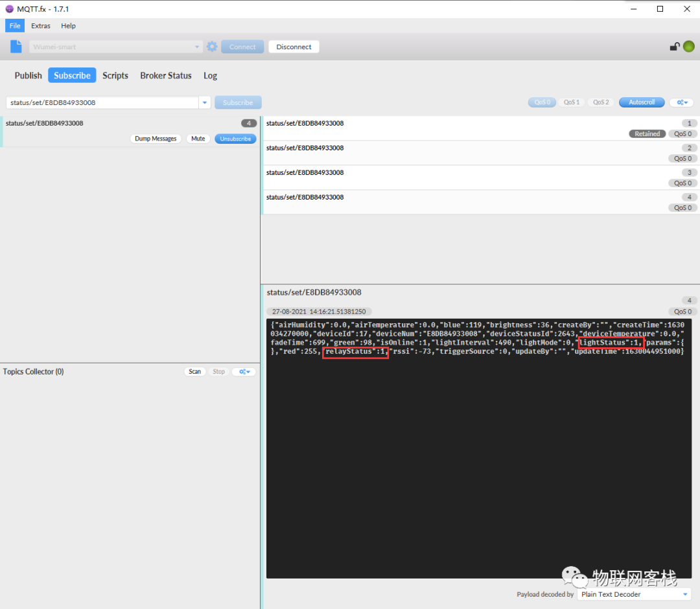Click the detail pane topic title status/set/E8DB84933008
This screenshot has width=700, height=609.
(314, 292)
